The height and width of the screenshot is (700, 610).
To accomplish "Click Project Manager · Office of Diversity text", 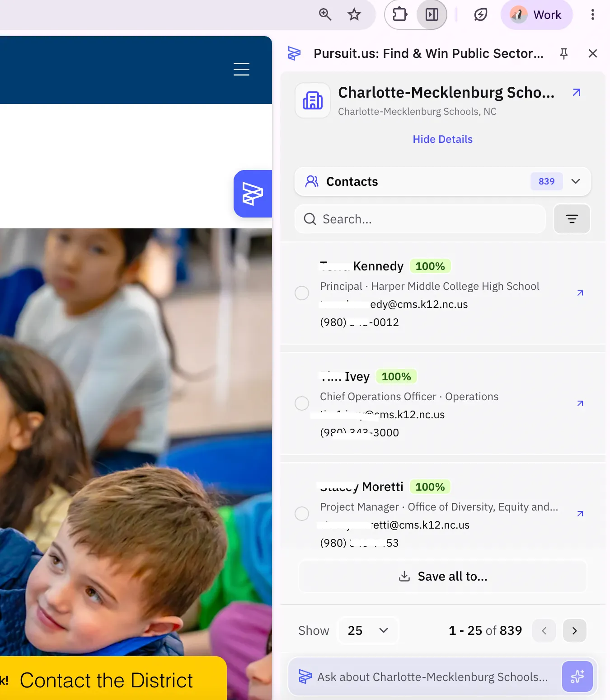I will coord(439,507).
